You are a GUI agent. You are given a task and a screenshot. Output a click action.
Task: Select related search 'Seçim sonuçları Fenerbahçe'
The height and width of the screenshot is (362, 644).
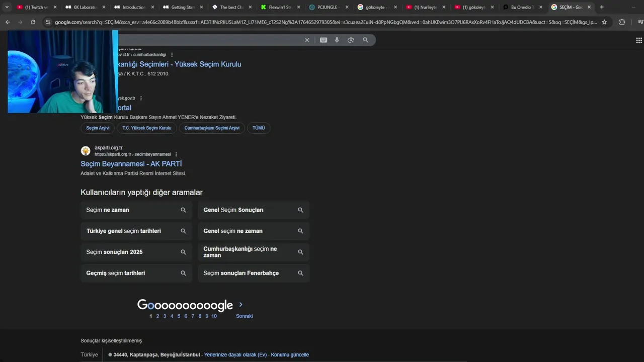(x=254, y=273)
